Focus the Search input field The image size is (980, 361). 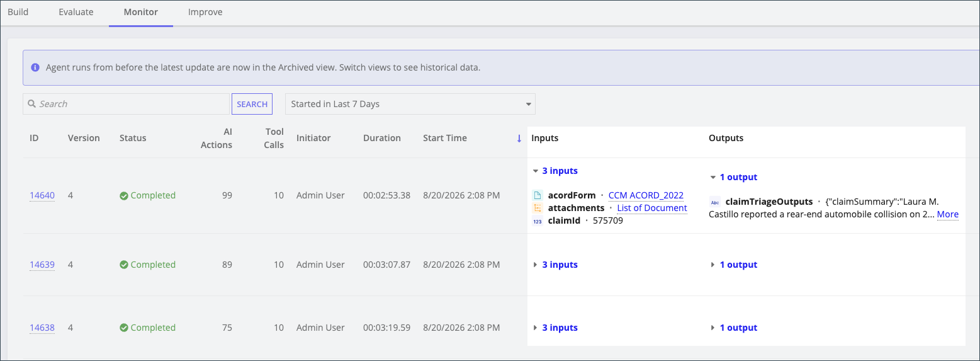(x=126, y=104)
